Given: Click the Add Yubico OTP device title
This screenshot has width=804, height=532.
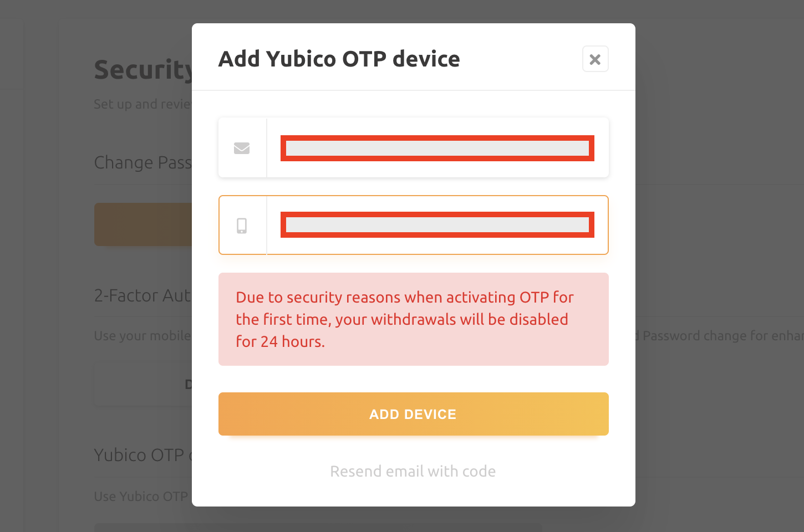Looking at the screenshot, I should (339, 59).
